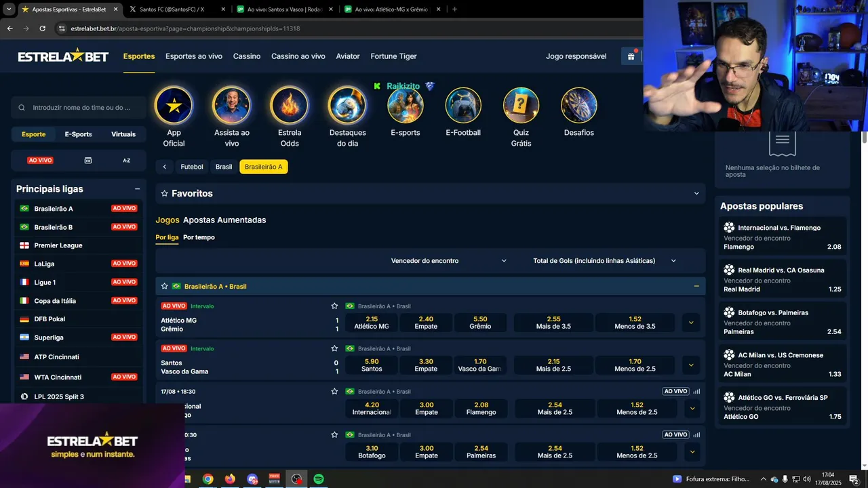
Task: Open Spotify from the taskbar
Action: click(319, 479)
